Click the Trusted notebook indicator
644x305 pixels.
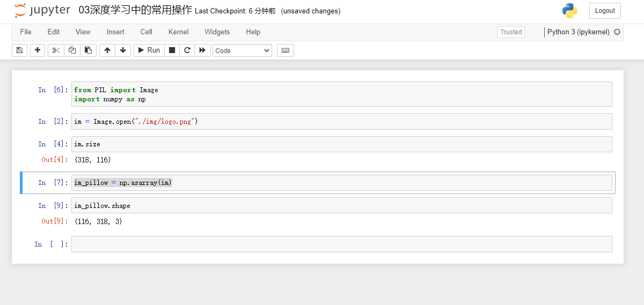(511, 32)
